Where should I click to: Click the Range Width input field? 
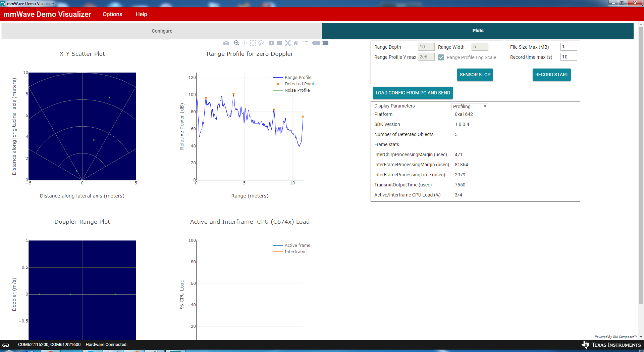pyautogui.click(x=480, y=47)
